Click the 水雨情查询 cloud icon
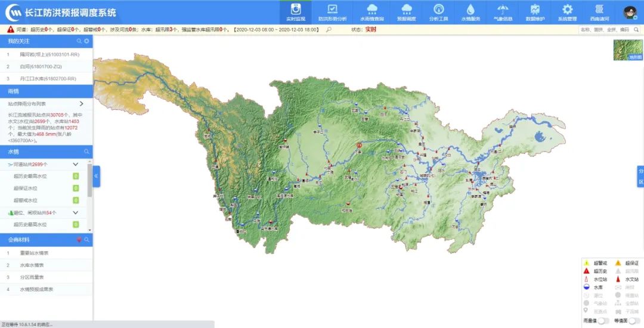 click(x=372, y=10)
